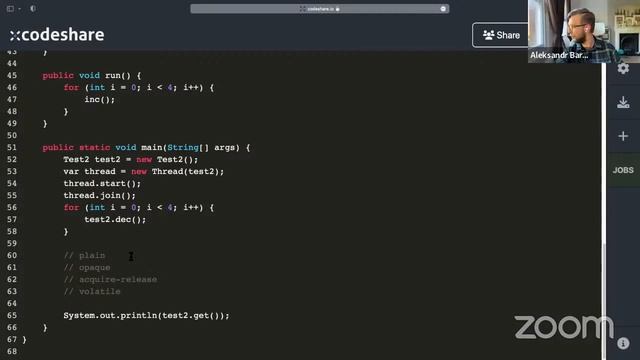Click the reload icon in the address bar
This screenshot has height=360, width=640.
click(443, 9)
